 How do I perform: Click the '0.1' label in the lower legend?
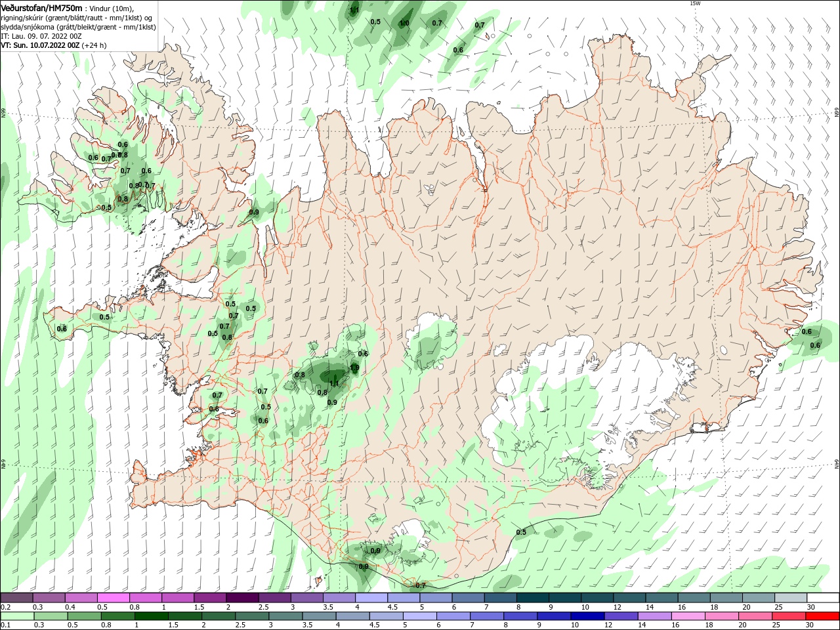(x=5, y=625)
